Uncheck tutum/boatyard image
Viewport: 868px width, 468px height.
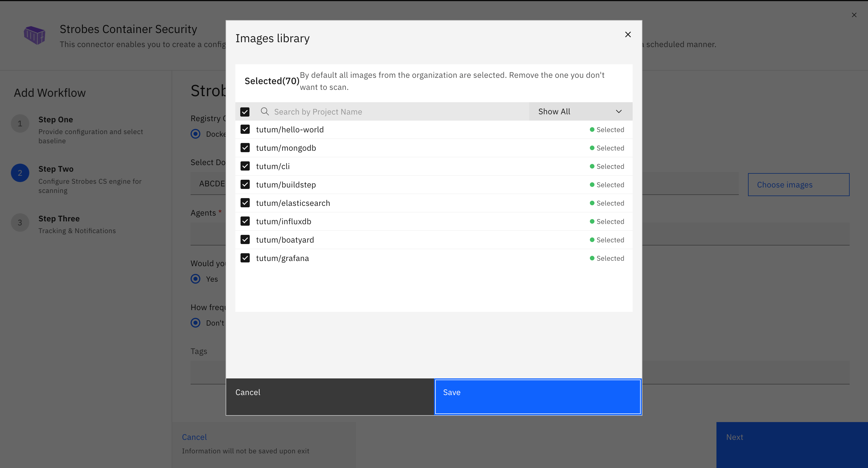point(245,239)
